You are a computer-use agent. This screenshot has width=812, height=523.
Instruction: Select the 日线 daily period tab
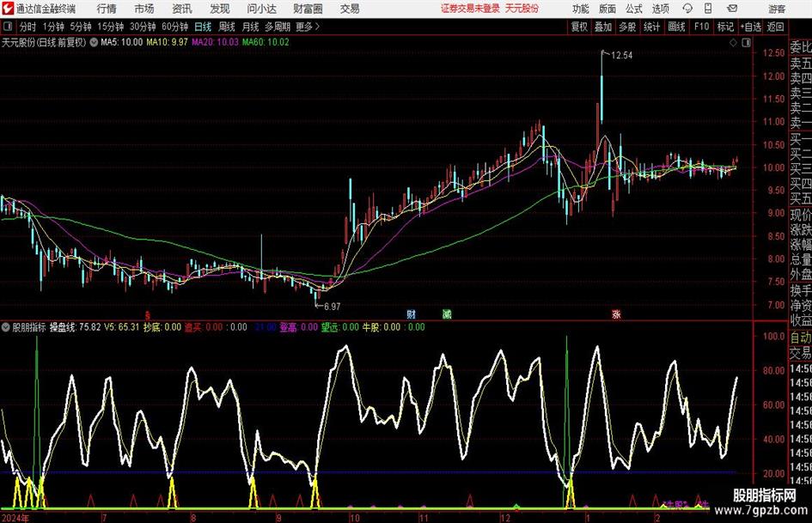click(x=203, y=27)
